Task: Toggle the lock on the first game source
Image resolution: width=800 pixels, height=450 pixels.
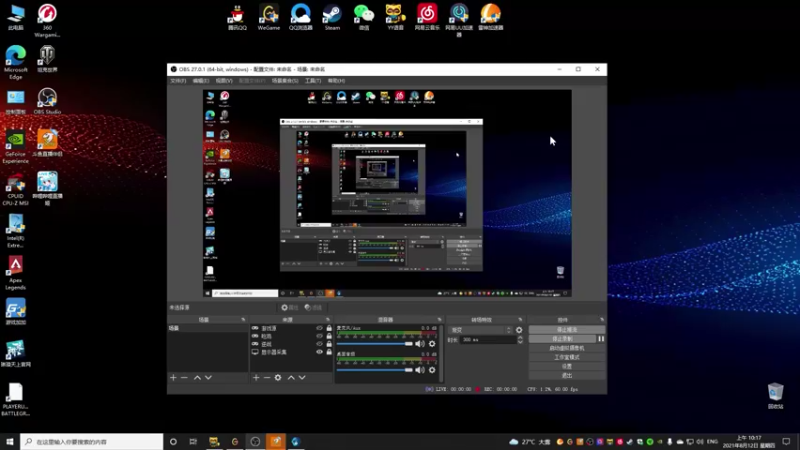Action: coord(329,328)
